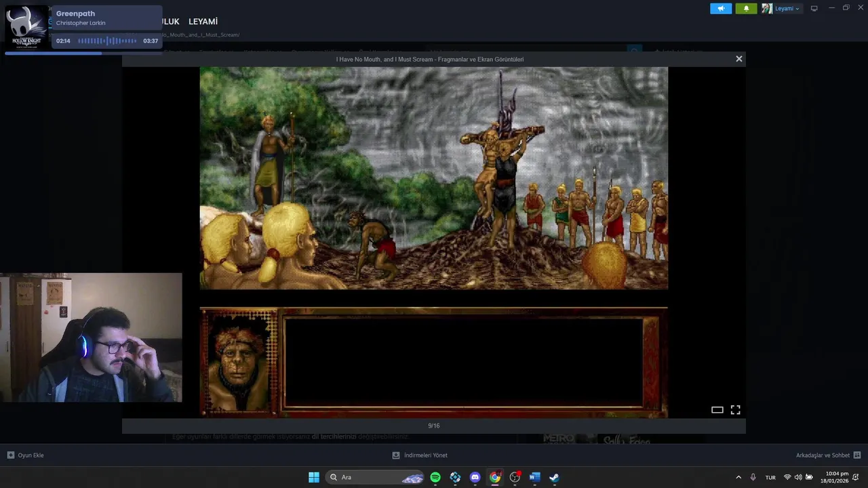Click the Greenpath song title
Screen dimensions: 868x488
click(75, 14)
